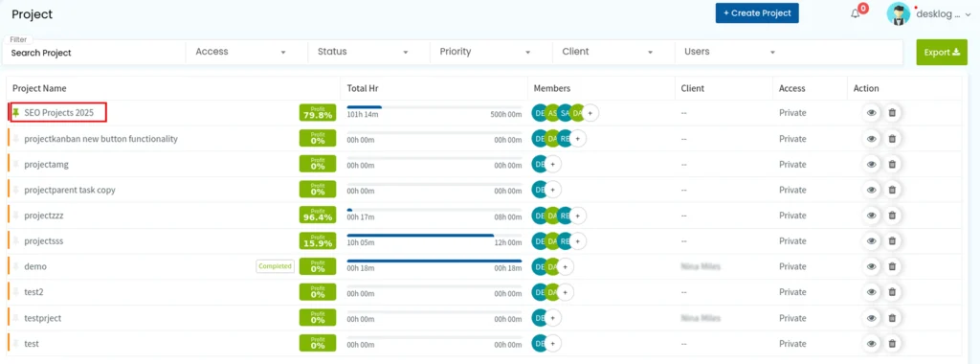Export the project list
Screen dimensions: 980x364
[942, 53]
